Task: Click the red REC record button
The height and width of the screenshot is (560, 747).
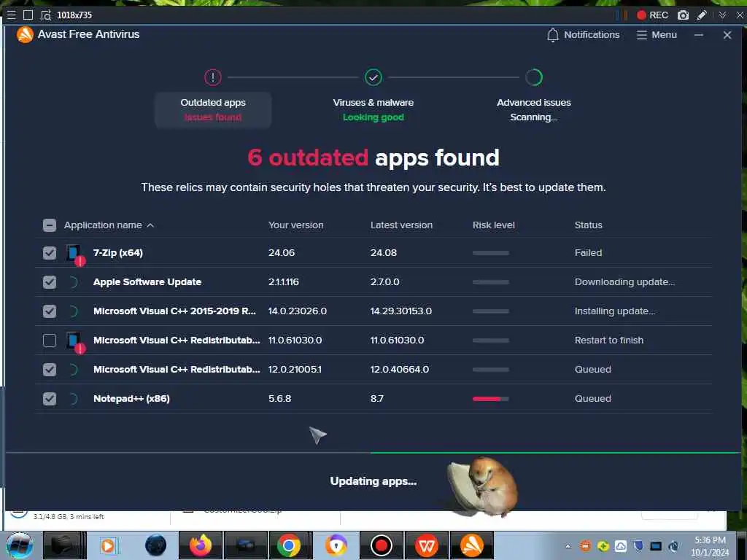Action: [652, 15]
